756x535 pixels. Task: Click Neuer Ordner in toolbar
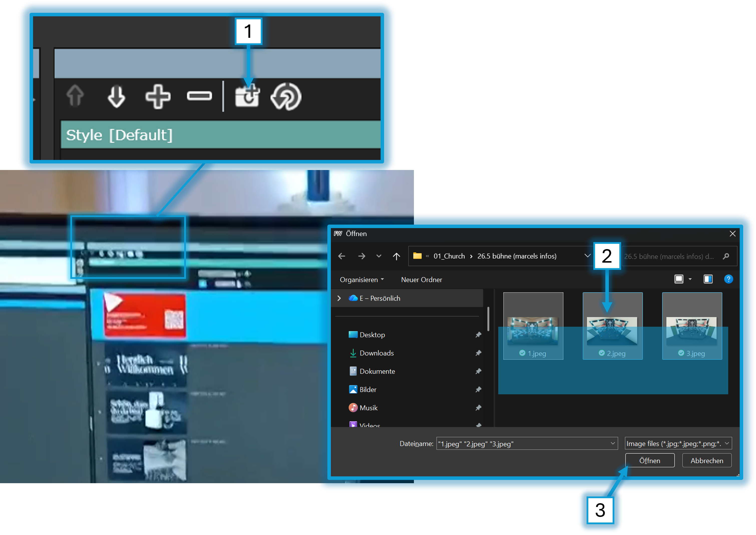pyautogui.click(x=421, y=280)
